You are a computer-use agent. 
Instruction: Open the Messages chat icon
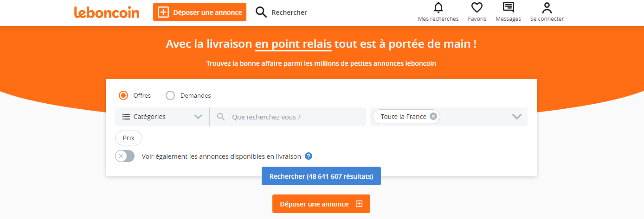coord(509,7)
